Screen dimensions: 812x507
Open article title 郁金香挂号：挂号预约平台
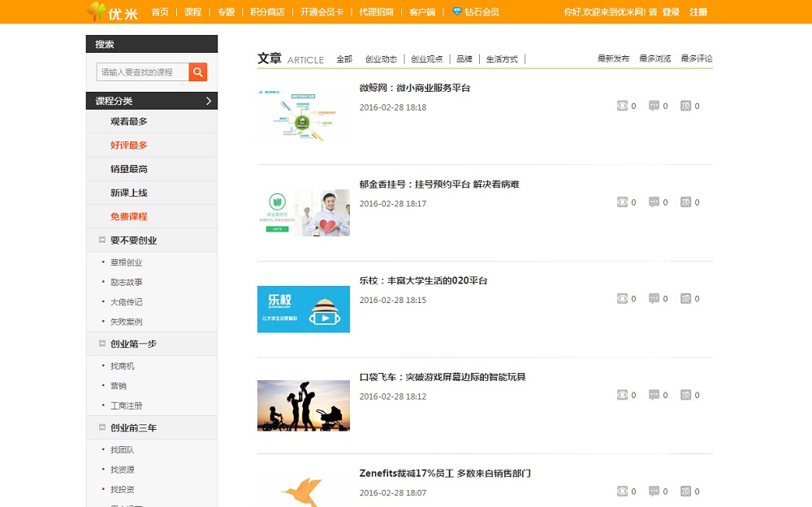(439, 184)
